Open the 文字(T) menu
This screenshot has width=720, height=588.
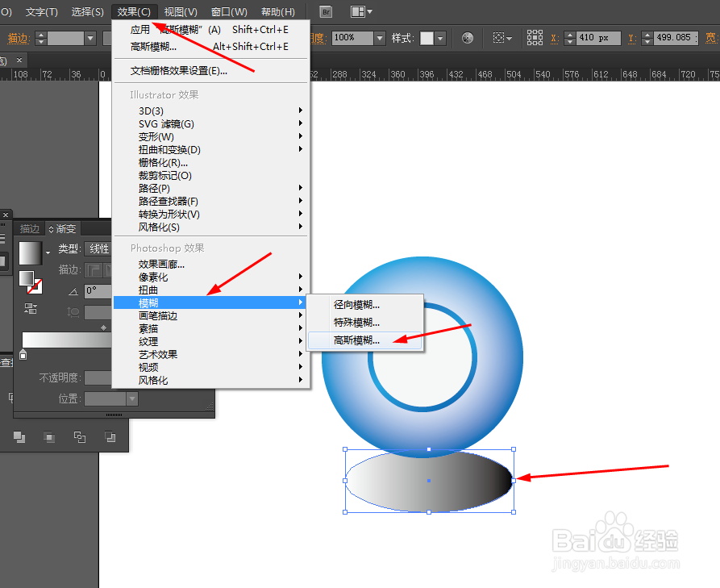[x=41, y=11]
